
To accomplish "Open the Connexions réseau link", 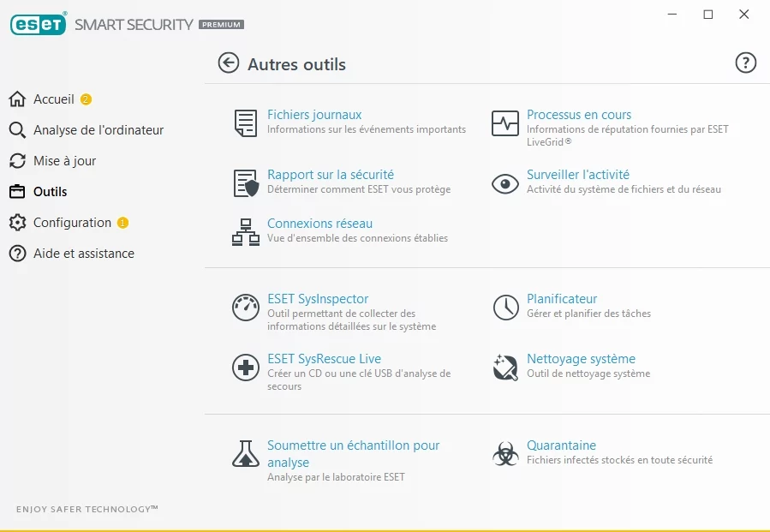I will coord(319,223).
